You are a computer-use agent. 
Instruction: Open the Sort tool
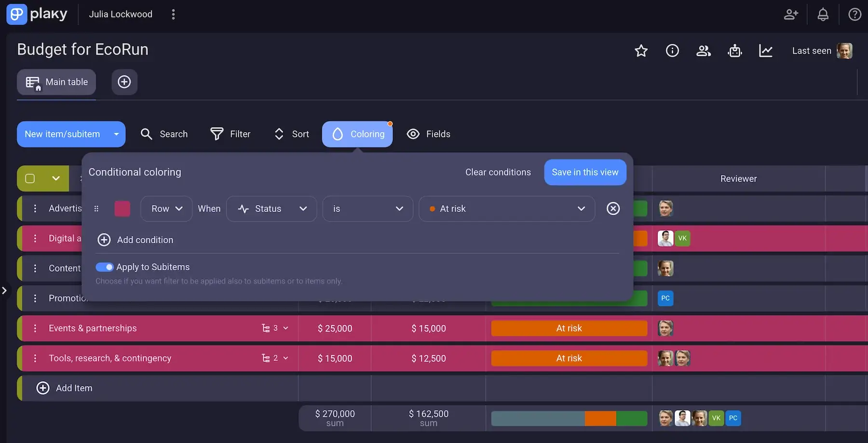[x=291, y=134]
